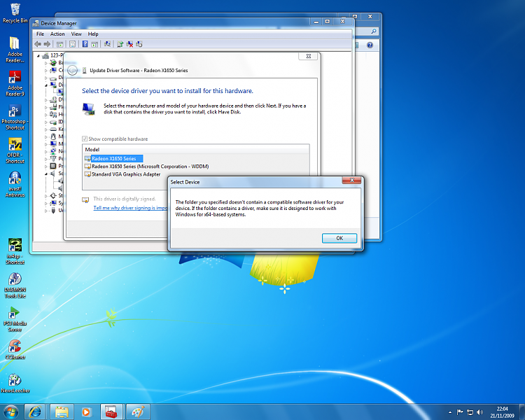The height and width of the screenshot is (420, 525).
Task: Expand the Co (Computer) tree node
Action: coord(46,70)
